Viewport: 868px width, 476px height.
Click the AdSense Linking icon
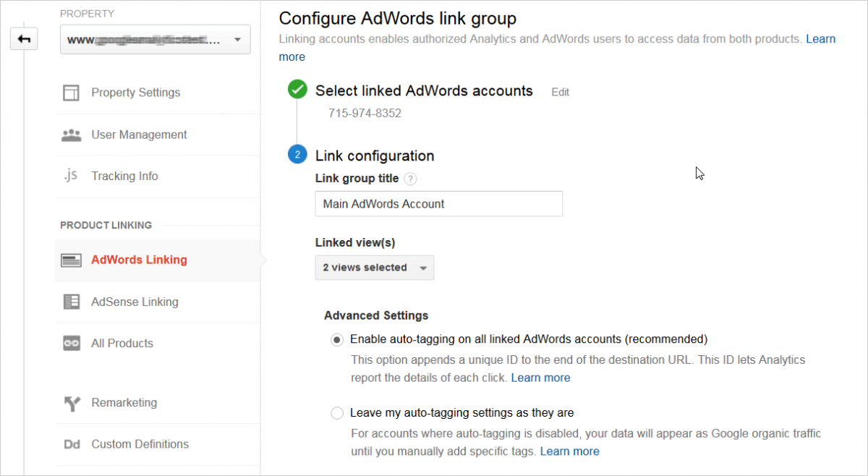[x=71, y=302]
